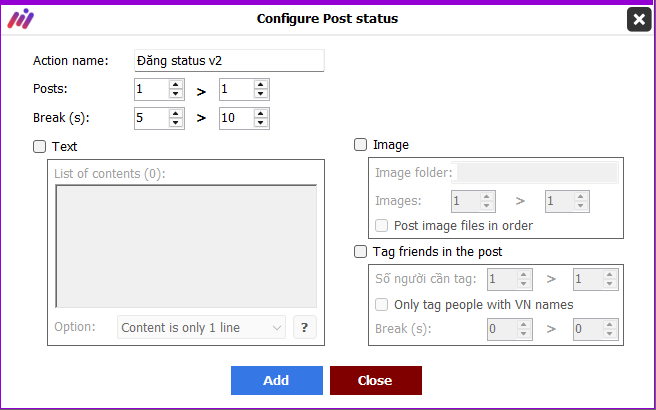Open the Content is only 1 line dropdown
Image resolution: width=656 pixels, height=410 pixels.
[x=201, y=328]
